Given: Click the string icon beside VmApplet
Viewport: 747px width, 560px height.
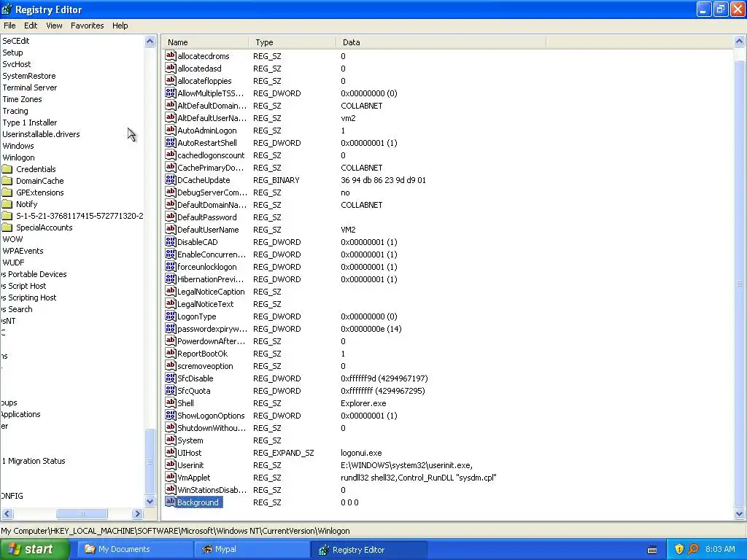Looking at the screenshot, I should pyautogui.click(x=171, y=477).
